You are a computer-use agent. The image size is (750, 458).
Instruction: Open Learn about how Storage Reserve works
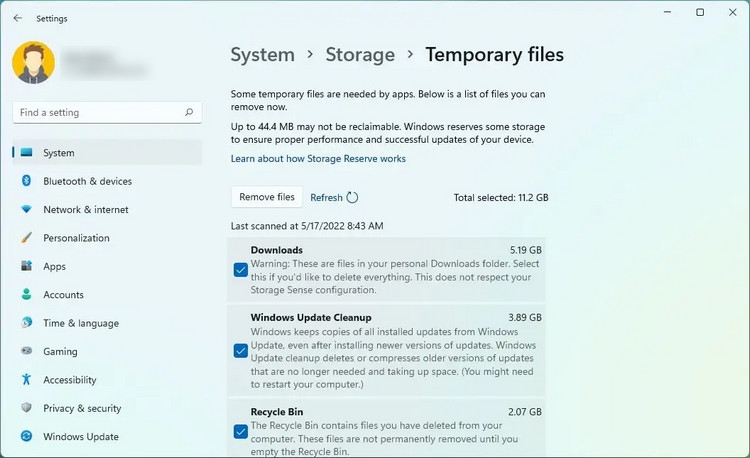[x=318, y=159]
